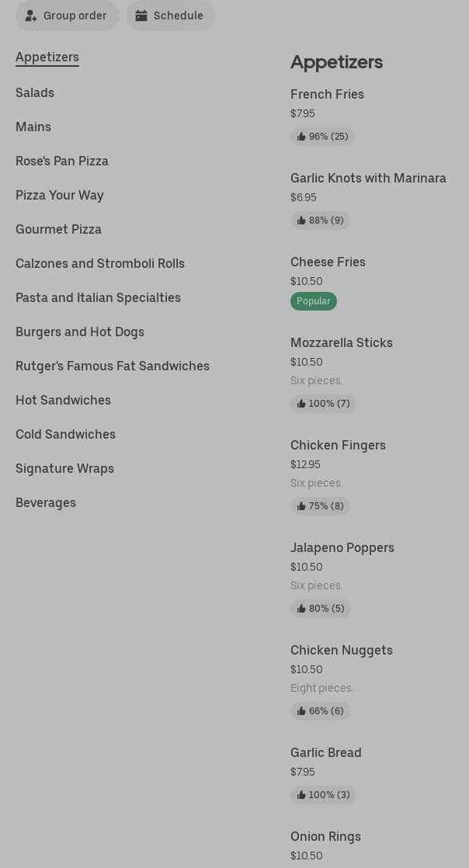Click thumbs-up icon under Chicken Fingers
Viewport: 469px width, 868px height.
click(301, 506)
